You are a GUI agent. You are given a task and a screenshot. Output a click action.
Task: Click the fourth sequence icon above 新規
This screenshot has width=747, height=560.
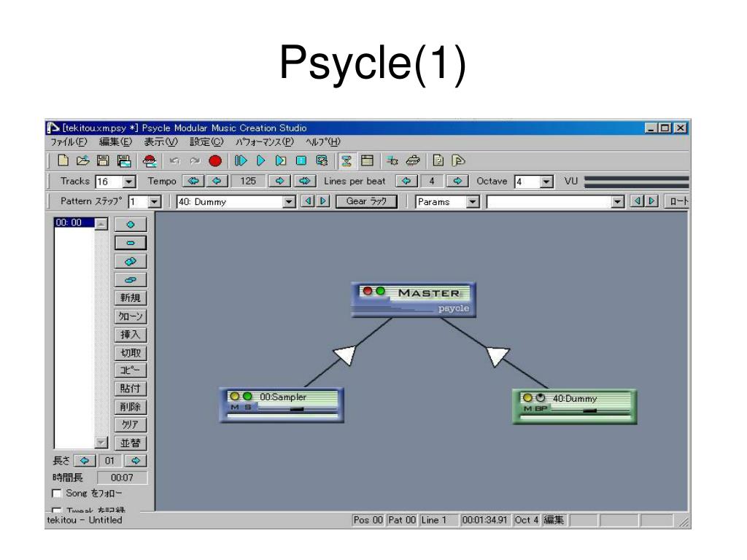pyautogui.click(x=130, y=280)
